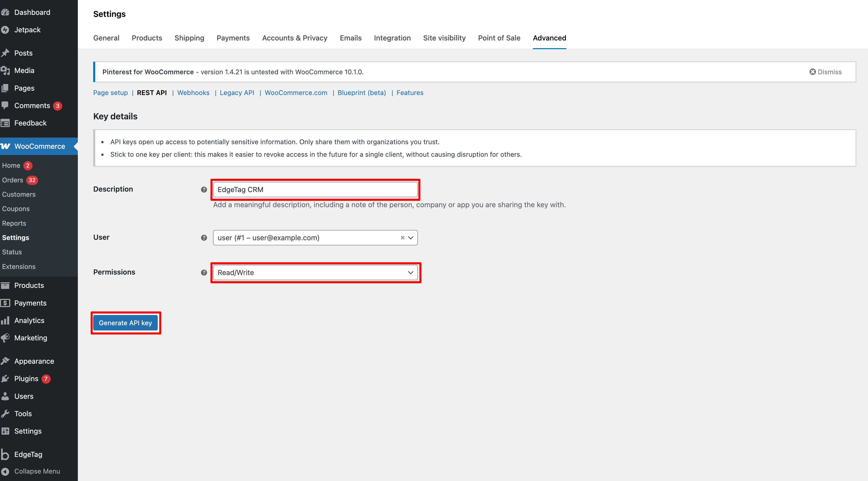Open the Plugins sidebar menu
Viewport: 868px width, 481px height.
pyautogui.click(x=26, y=379)
